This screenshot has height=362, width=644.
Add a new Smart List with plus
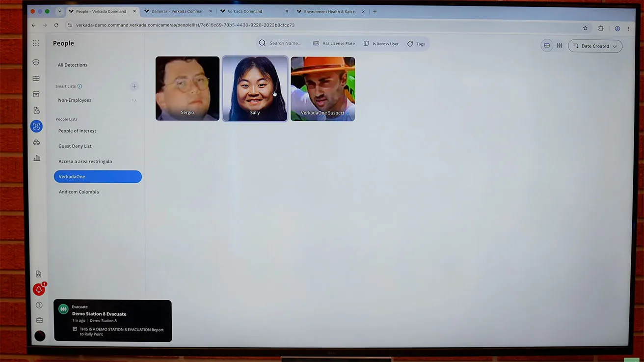(134, 86)
